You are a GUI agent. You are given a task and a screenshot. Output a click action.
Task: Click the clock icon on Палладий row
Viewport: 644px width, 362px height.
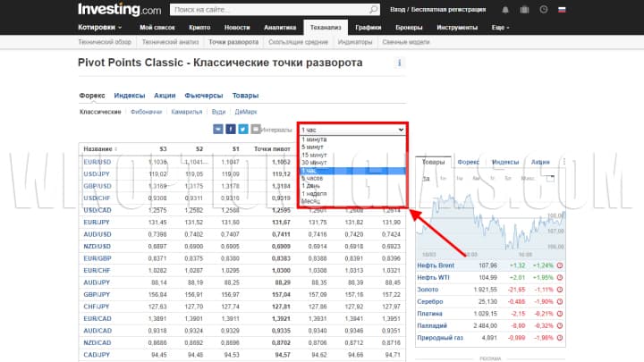coord(560,325)
